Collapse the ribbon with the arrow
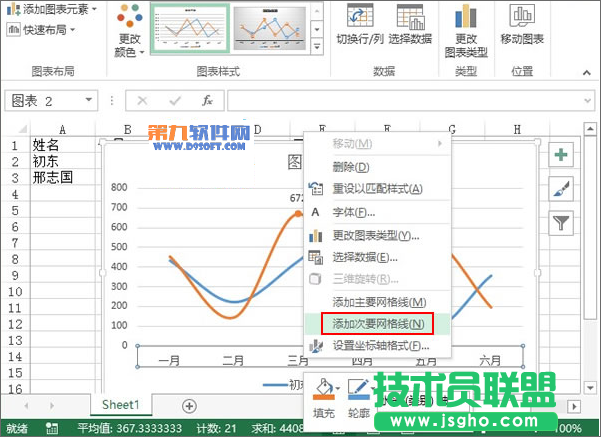601x437 pixels. (586, 72)
